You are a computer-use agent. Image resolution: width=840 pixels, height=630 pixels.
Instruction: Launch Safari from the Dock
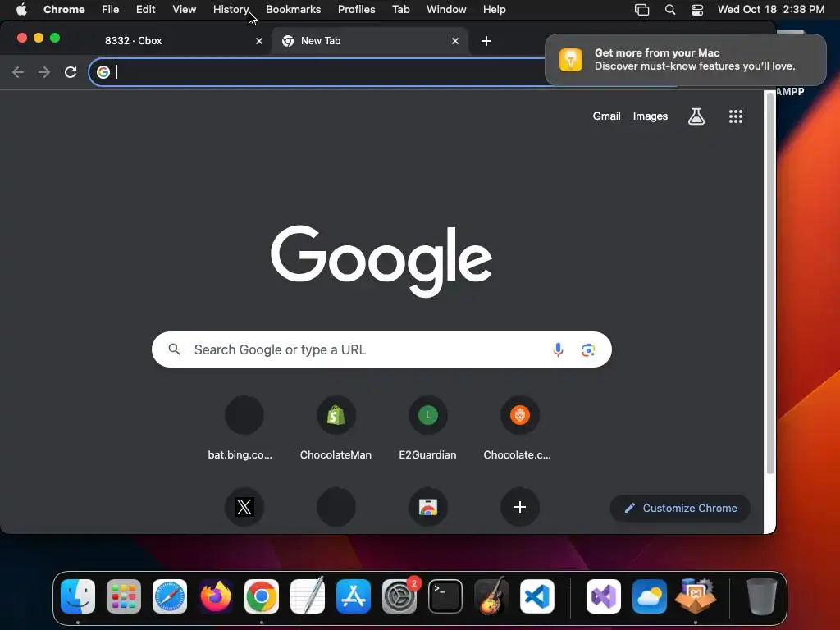170,596
